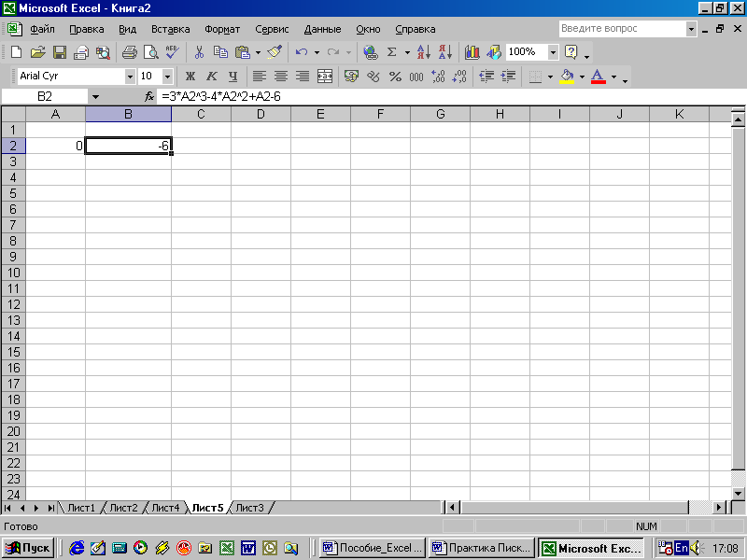
Task: Save the workbook with the floppy disk icon
Action: (x=60, y=52)
